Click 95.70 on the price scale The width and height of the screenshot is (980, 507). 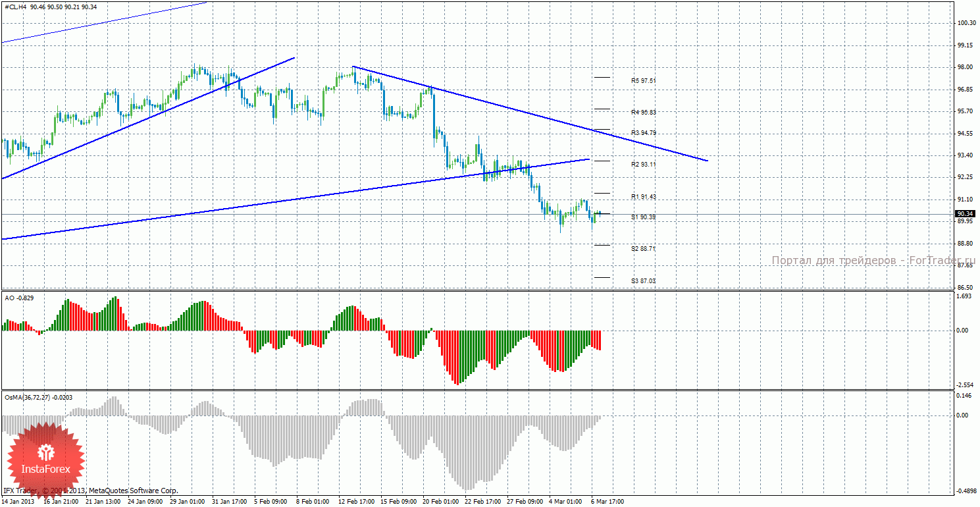coord(966,111)
